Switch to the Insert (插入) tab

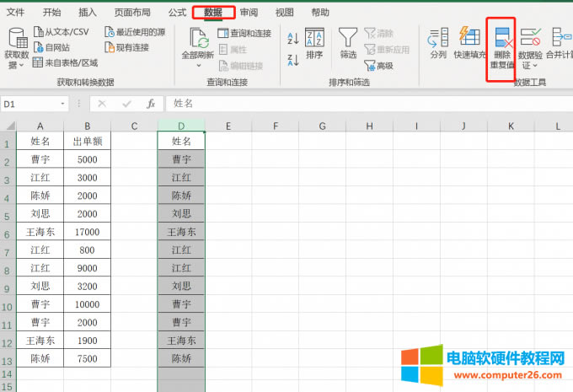click(87, 13)
